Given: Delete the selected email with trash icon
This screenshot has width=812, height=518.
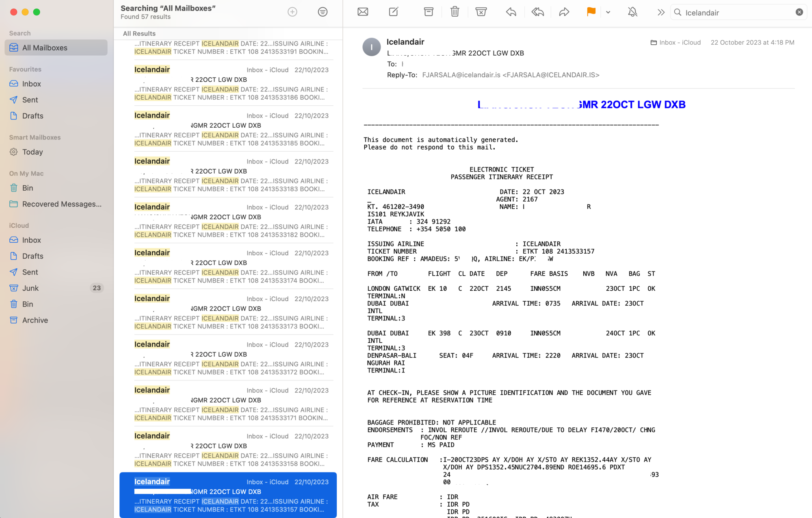Looking at the screenshot, I should [x=455, y=12].
